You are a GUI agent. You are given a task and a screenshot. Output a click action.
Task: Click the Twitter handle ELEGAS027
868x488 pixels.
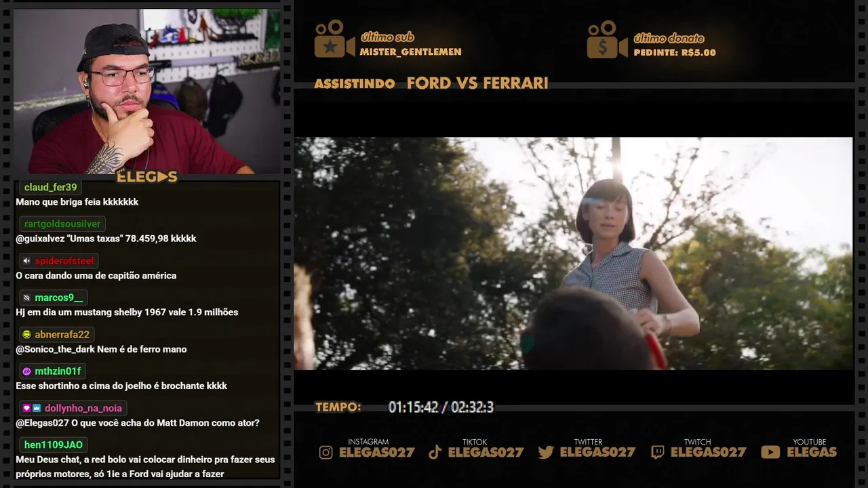[x=597, y=452]
